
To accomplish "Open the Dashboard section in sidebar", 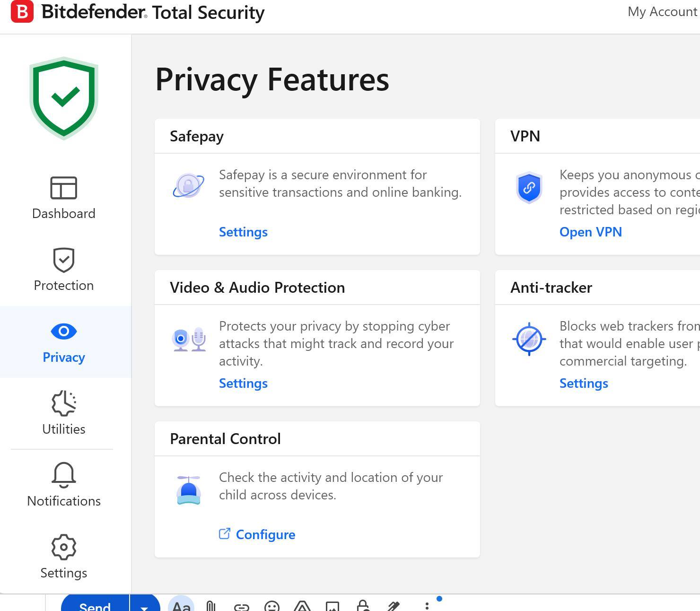I will point(64,198).
